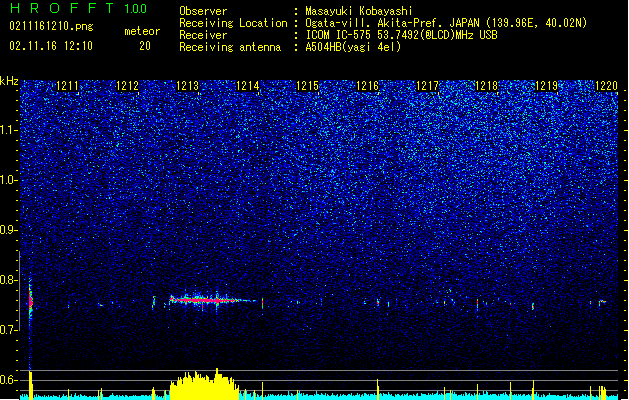Click observer name Masayuki Kobayashi
The width and height of the screenshot is (629, 400).
[359, 11]
